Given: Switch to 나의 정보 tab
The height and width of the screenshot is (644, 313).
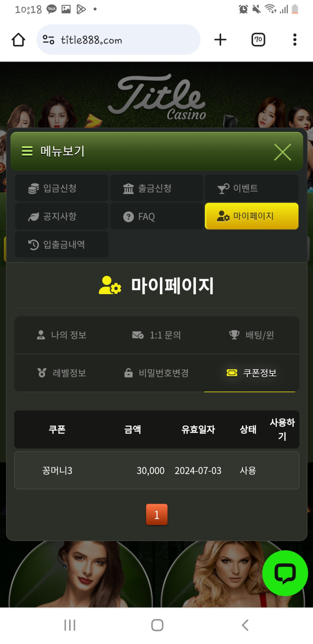Looking at the screenshot, I should pos(61,335).
